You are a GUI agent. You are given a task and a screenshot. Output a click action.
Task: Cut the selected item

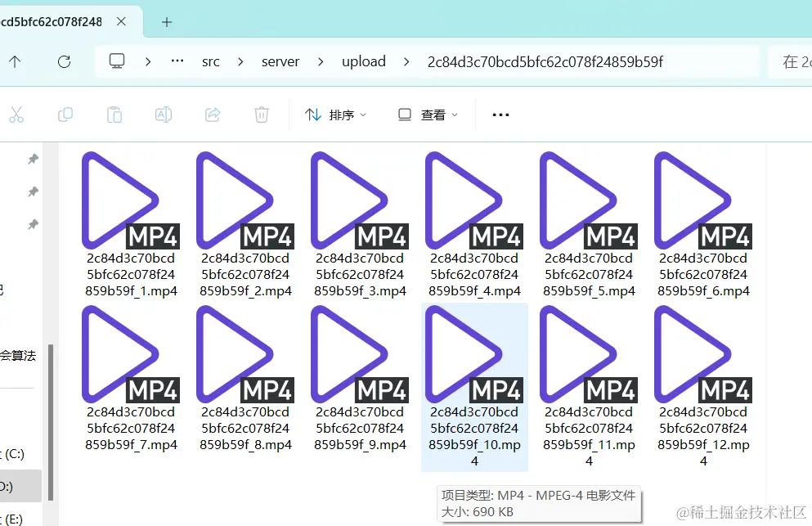point(16,115)
